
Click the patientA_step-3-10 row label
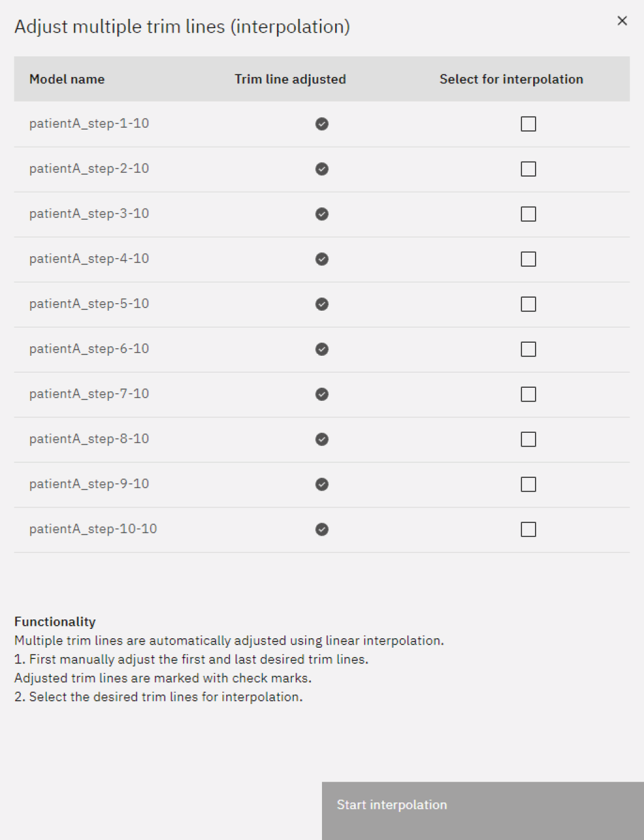89,214
